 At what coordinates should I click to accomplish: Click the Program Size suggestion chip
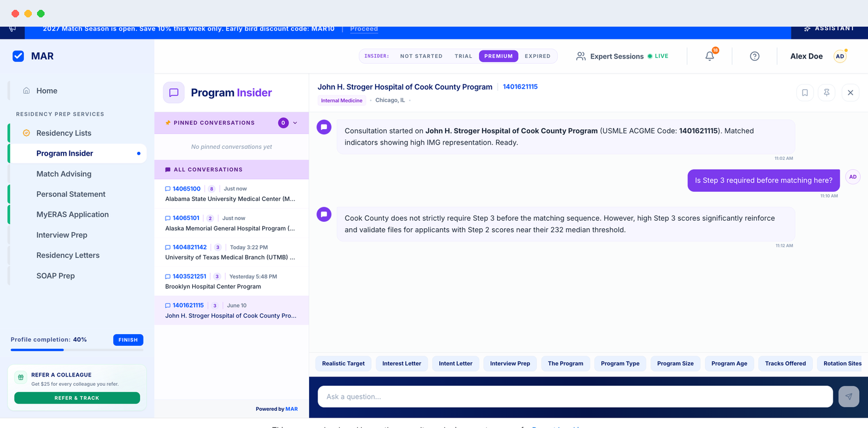click(675, 364)
